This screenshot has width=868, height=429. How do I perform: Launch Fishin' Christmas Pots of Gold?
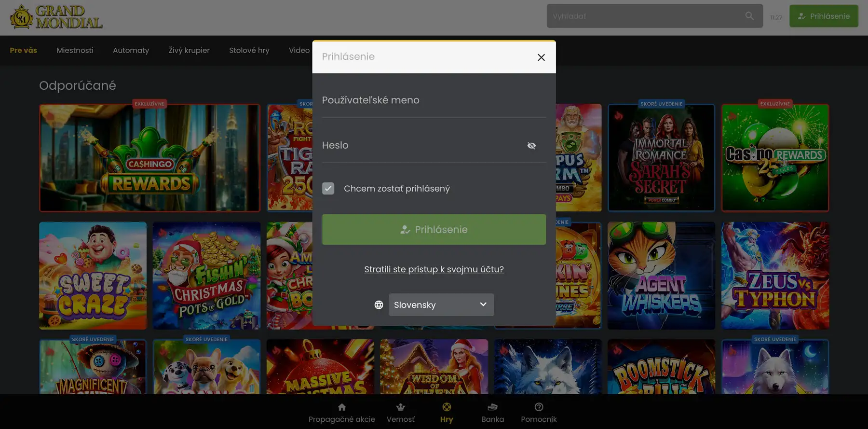pos(206,276)
